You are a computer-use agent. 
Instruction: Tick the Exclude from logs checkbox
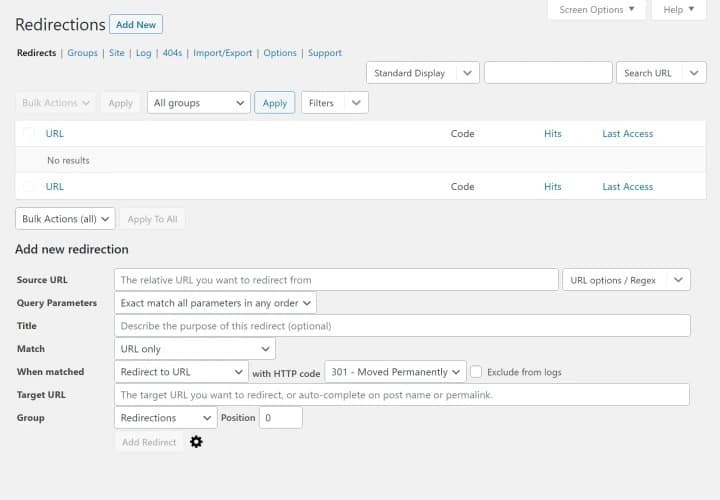tap(476, 372)
